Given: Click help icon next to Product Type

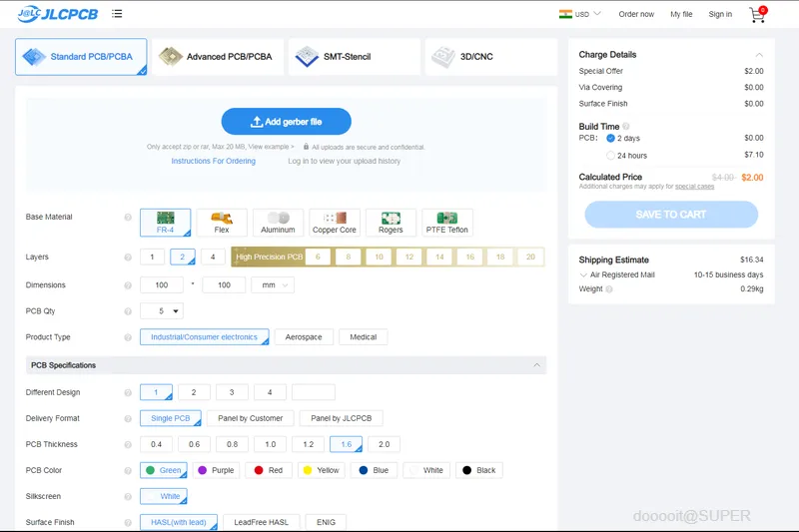Looking at the screenshot, I should (128, 337).
